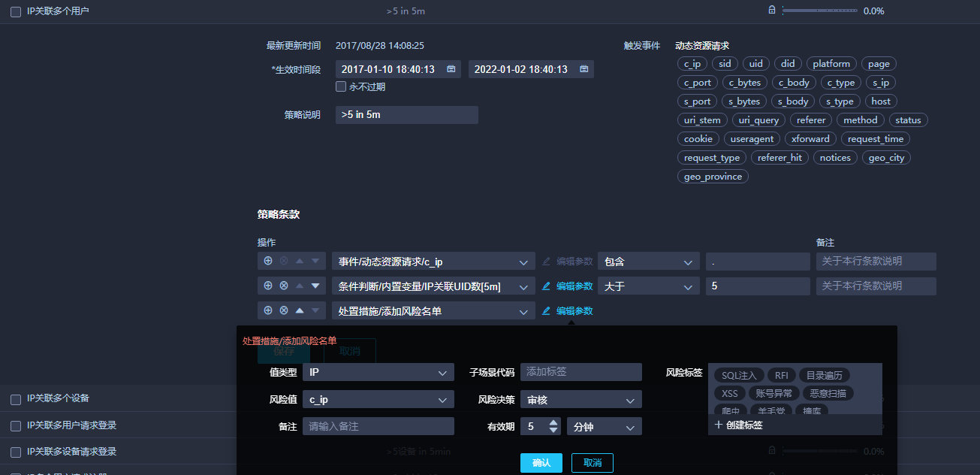
Task: Click the 策略说明 input field
Action: click(407, 115)
